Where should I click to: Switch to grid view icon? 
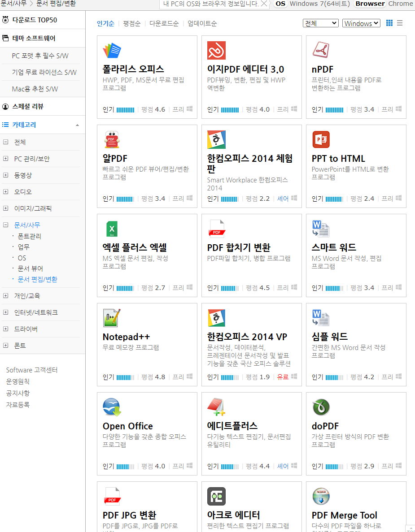point(389,23)
